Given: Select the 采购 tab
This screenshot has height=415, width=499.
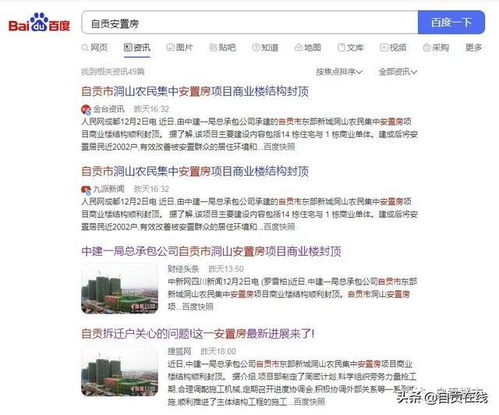Looking at the screenshot, I should (x=436, y=48).
